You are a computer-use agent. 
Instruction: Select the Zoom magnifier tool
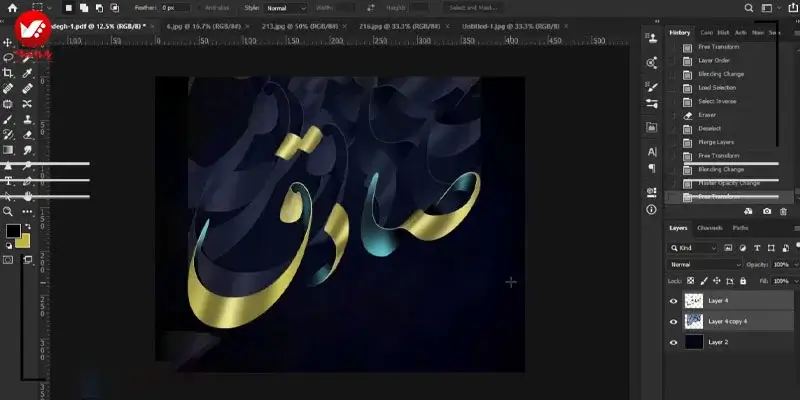8,211
